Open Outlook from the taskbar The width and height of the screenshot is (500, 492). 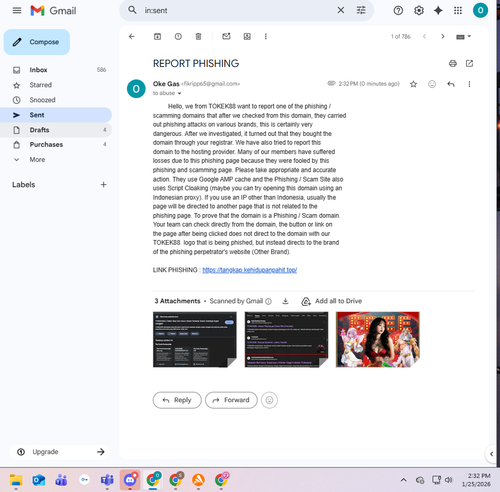(x=39, y=480)
